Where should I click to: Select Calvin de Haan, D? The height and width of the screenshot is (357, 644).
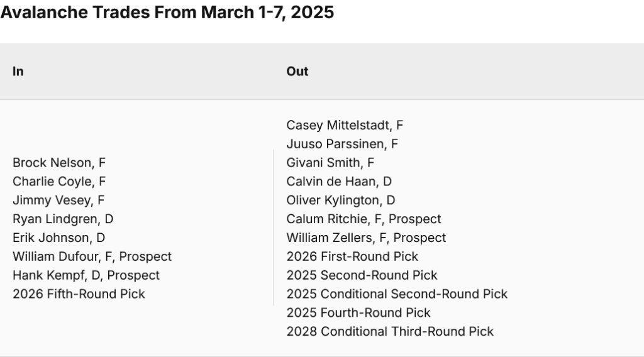pos(339,182)
